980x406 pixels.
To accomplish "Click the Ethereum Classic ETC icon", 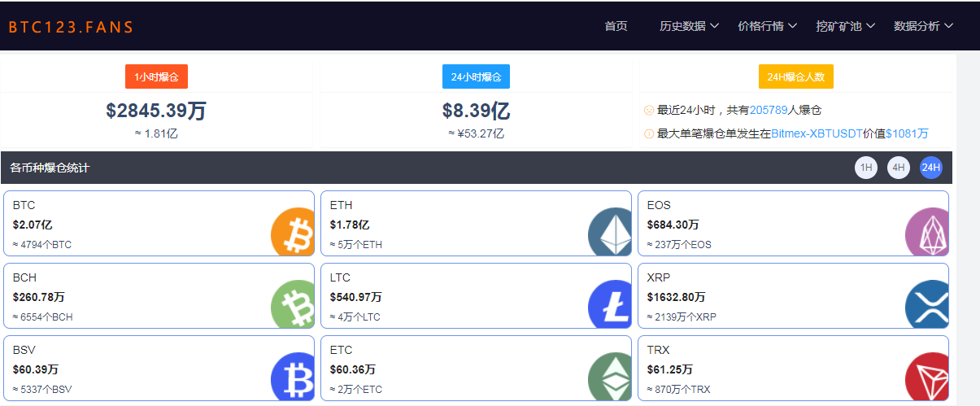I will tap(609, 376).
